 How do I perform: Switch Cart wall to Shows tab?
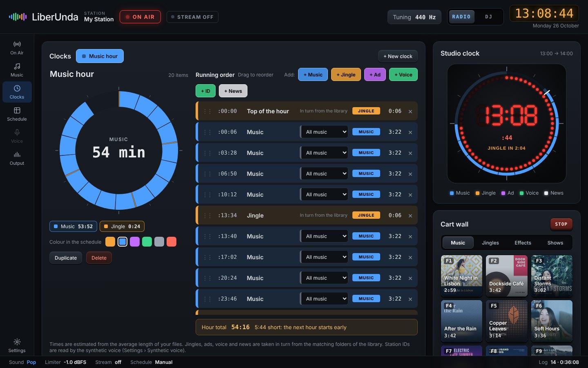click(555, 242)
